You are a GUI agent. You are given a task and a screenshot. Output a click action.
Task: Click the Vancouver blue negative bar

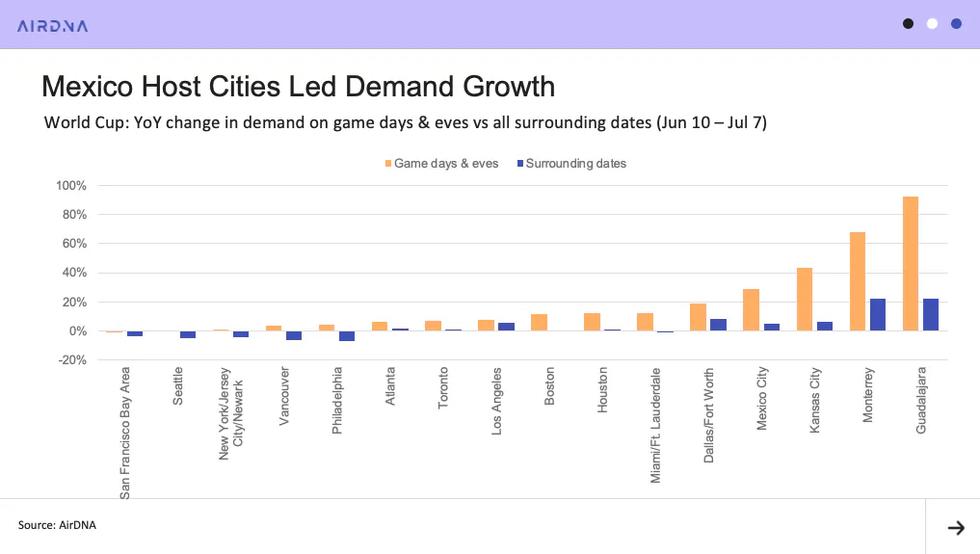(294, 335)
